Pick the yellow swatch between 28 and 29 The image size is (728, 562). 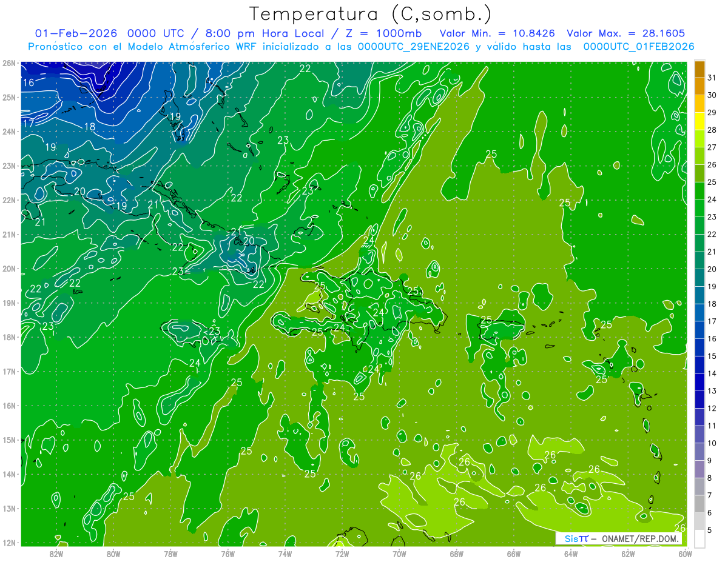699,121
